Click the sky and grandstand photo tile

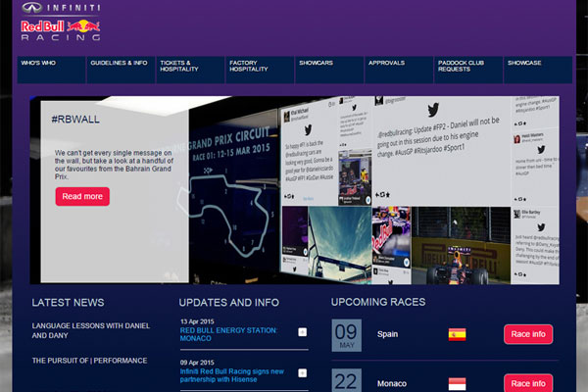(x=340, y=244)
